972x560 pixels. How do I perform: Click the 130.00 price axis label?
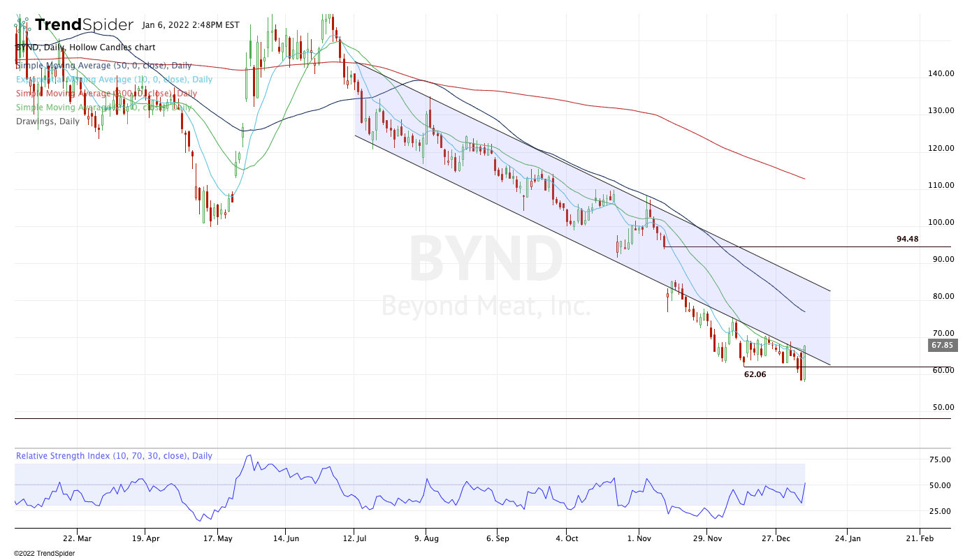(941, 110)
